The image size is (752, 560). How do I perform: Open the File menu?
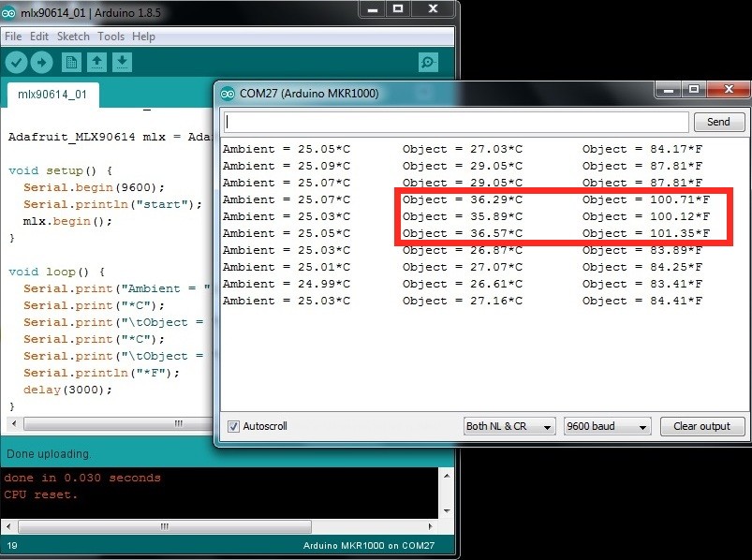[13, 37]
